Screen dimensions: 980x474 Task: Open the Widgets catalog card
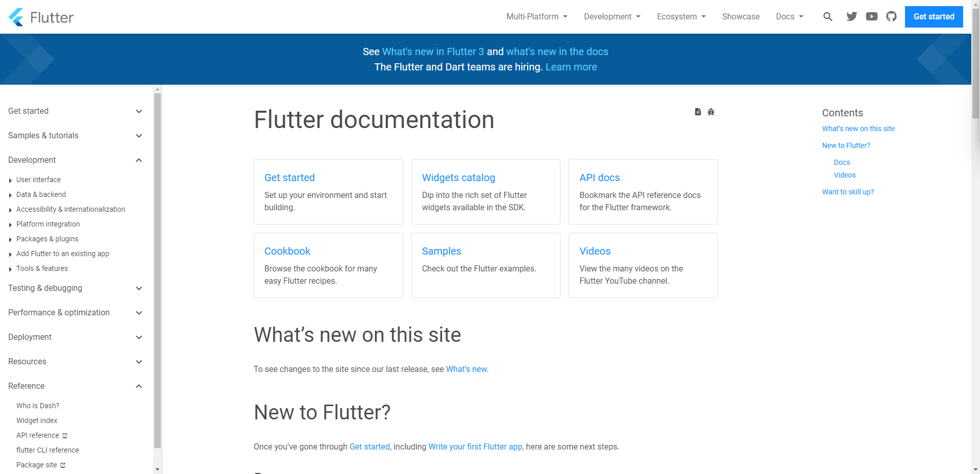pos(486,192)
